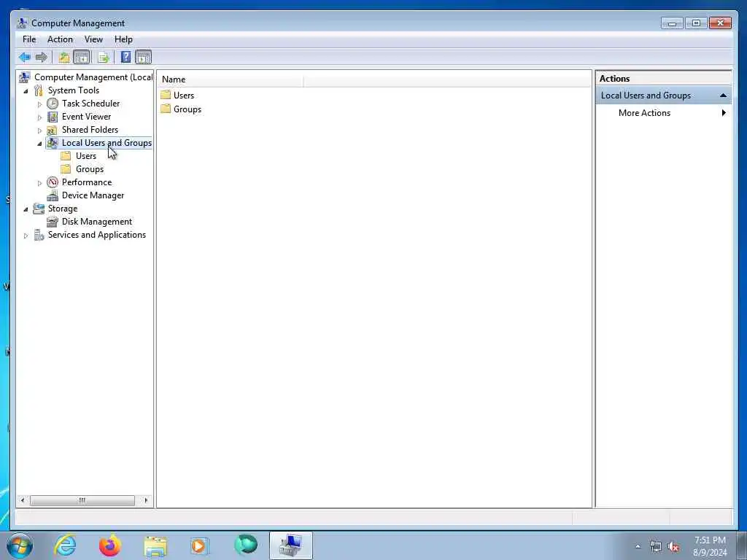Viewport: 747px width, 560px height.
Task: Click Computer Management title bar icon
Action: [22, 23]
